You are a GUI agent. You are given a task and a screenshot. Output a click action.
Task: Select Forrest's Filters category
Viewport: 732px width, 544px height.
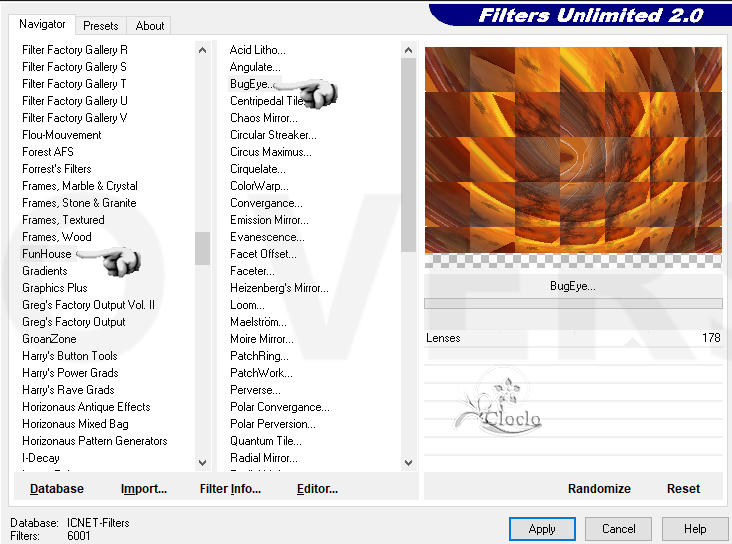[x=56, y=169]
